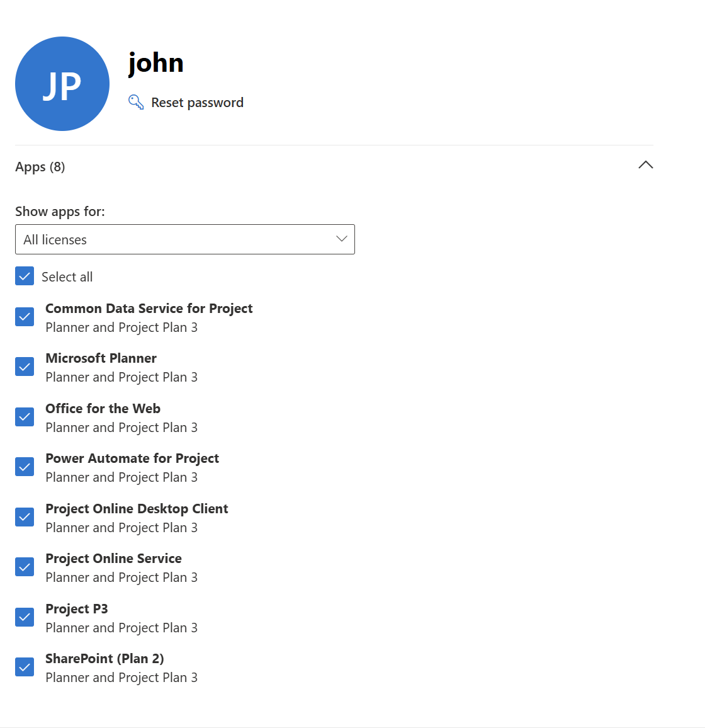This screenshot has height=728, width=705.
Task: Click the Project Online Desktop Client label
Action: pos(137,509)
